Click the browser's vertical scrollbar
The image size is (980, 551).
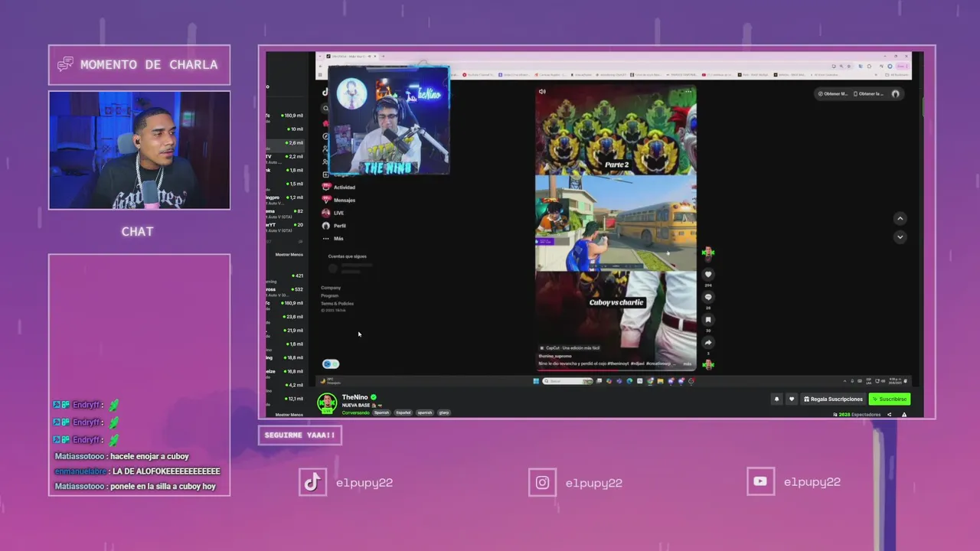(922, 107)
